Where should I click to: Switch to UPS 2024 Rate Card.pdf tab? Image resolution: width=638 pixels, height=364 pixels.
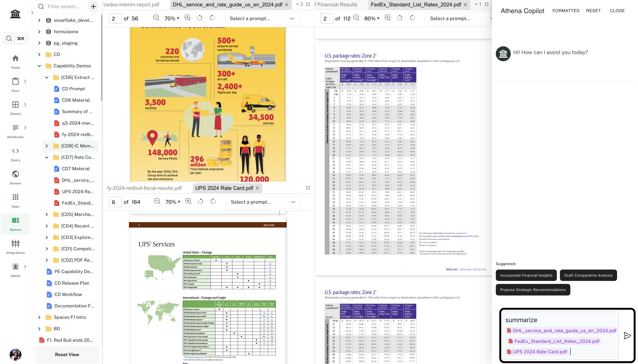click(x=224, y=188)
